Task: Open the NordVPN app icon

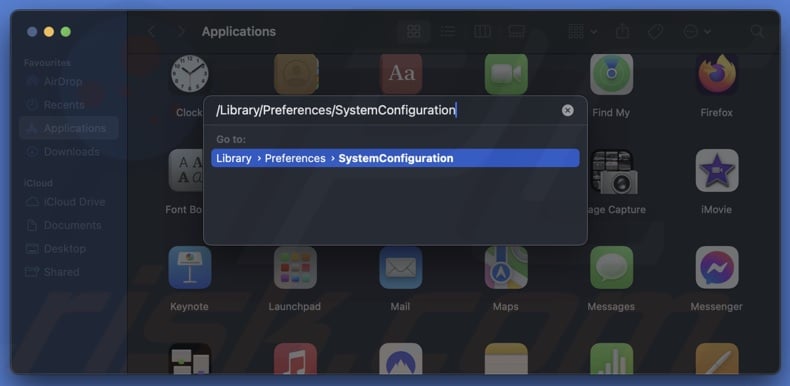Action: 401,358
